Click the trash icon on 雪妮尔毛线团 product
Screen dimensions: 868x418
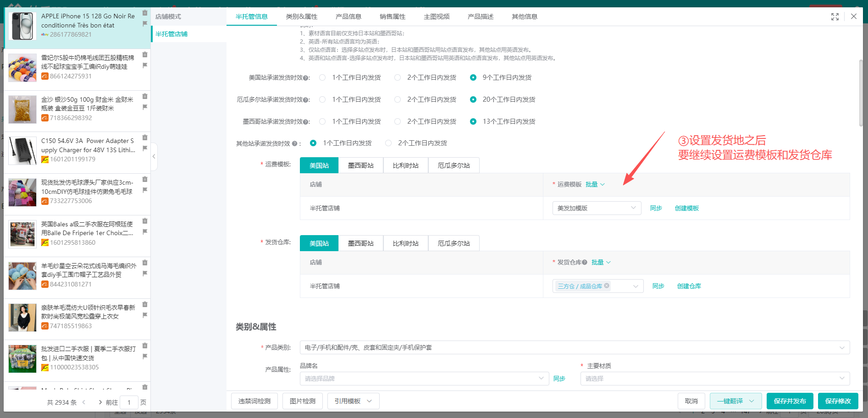[145, 54]
